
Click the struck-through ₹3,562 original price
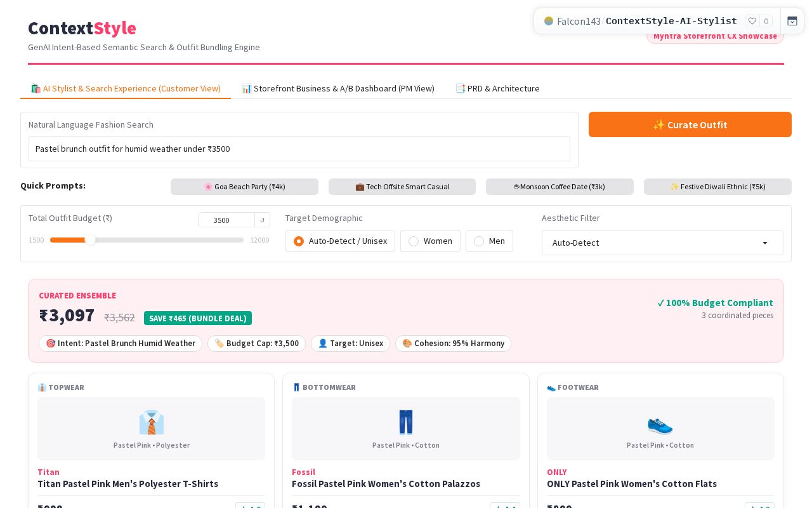tap(119, 317)
